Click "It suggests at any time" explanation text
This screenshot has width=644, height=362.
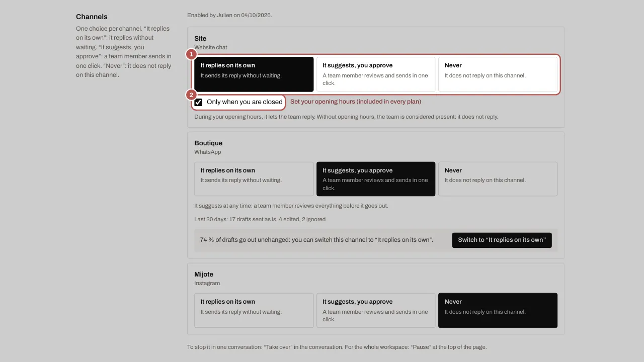[291, 206]
